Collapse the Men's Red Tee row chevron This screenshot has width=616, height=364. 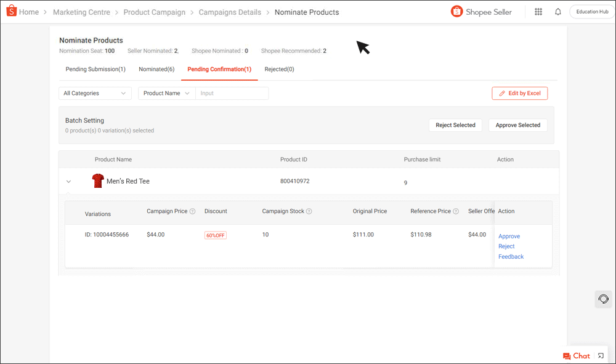click(68, 181)
